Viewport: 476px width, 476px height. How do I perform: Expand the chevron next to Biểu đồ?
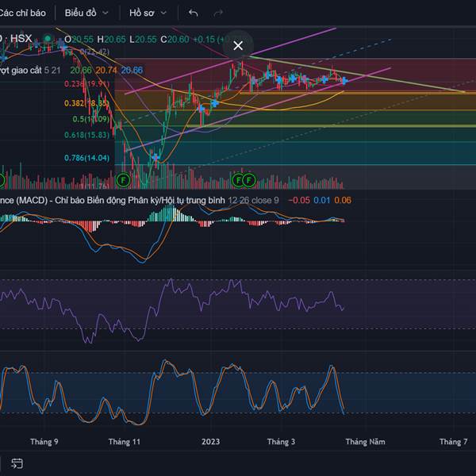[106, 13]
